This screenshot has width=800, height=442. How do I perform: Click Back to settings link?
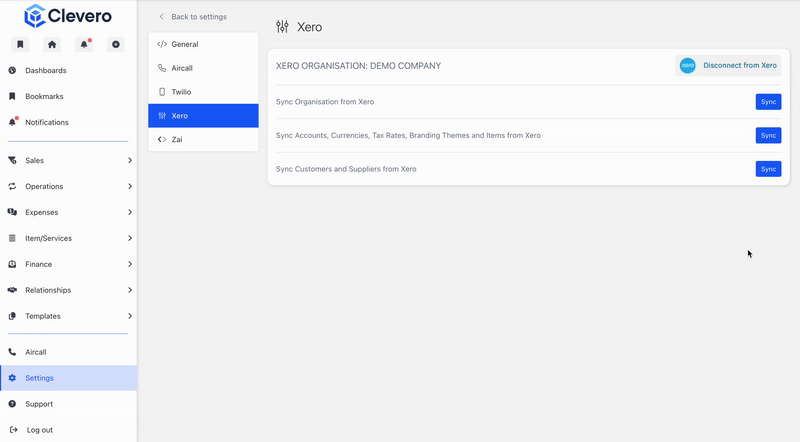click(193, 17)
